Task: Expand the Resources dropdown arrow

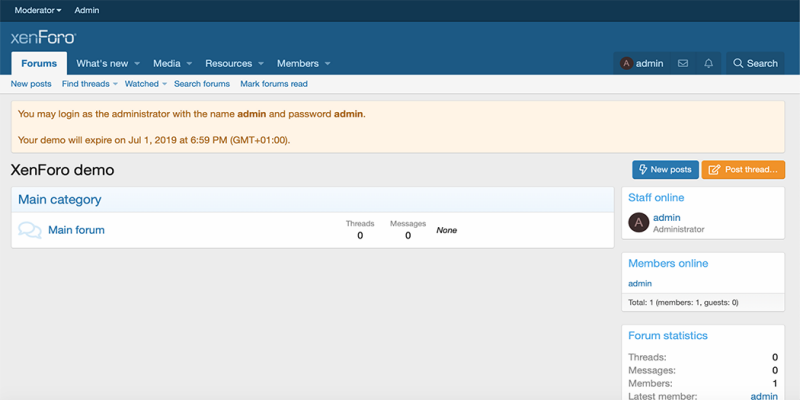Action: click(x=261, y=64)
